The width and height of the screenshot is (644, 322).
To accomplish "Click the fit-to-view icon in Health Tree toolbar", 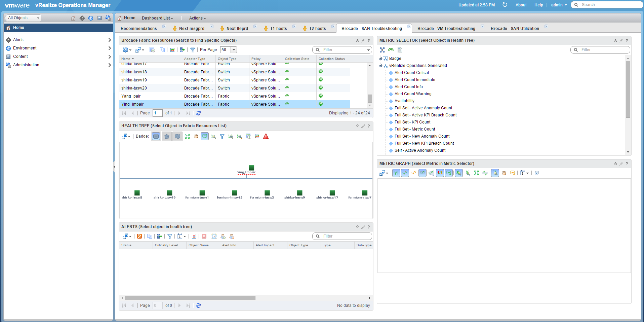I will point(187,136).
